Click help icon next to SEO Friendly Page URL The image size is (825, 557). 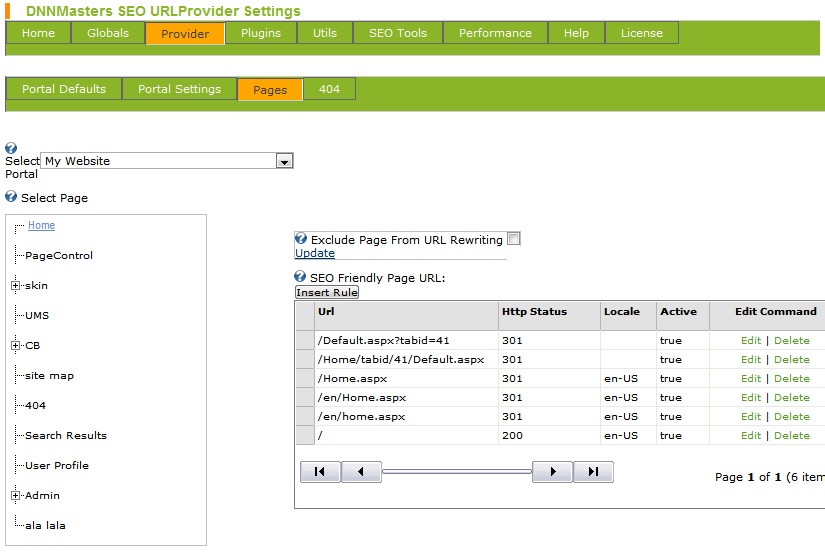(300, 276)
